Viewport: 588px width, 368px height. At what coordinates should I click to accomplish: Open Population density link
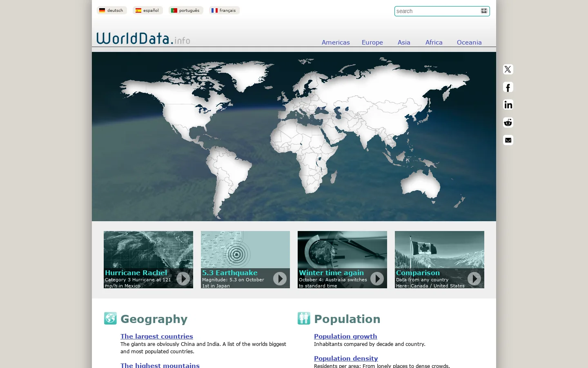346,358
